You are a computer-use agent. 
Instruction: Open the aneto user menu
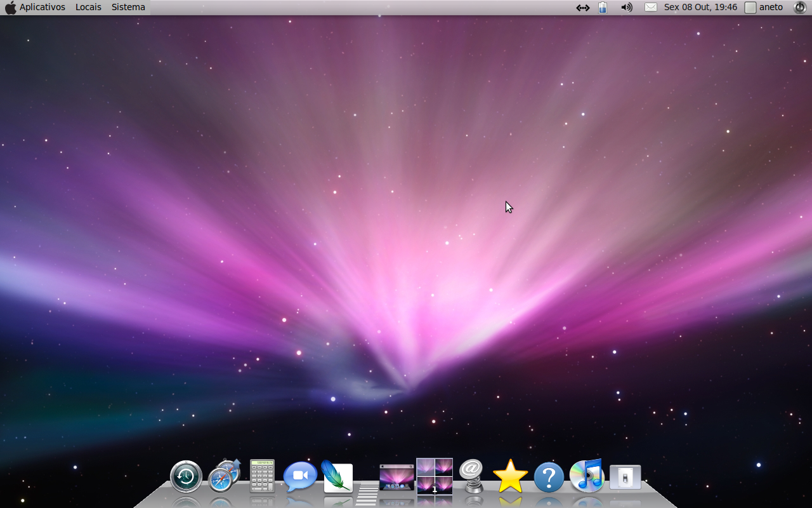[764, 7]
